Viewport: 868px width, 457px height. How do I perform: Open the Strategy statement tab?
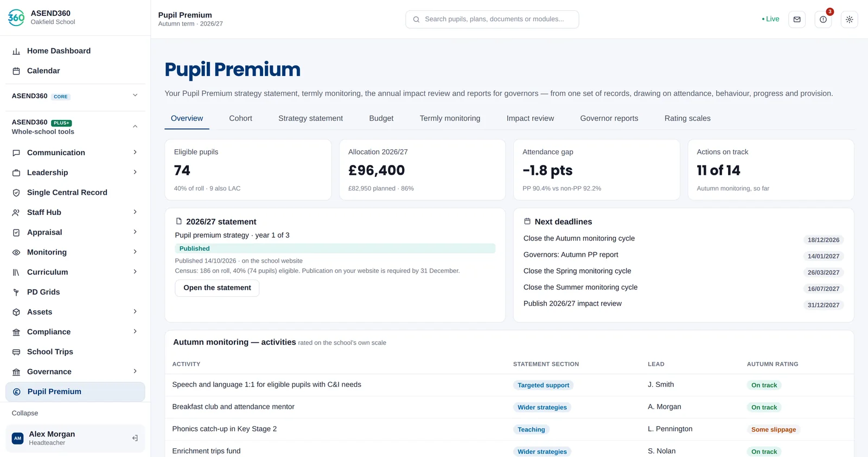point(310,118)
